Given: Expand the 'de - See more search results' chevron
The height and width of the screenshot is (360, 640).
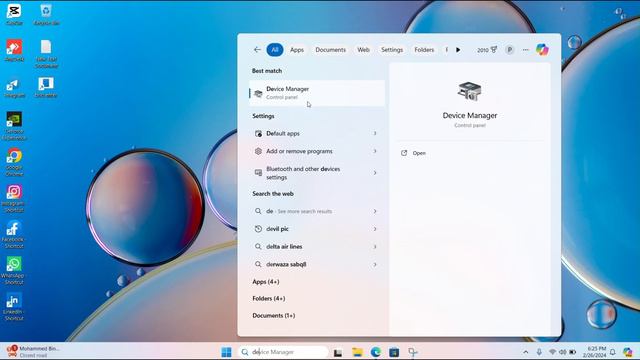Looking at the screenshot, I should coord(375,211).
